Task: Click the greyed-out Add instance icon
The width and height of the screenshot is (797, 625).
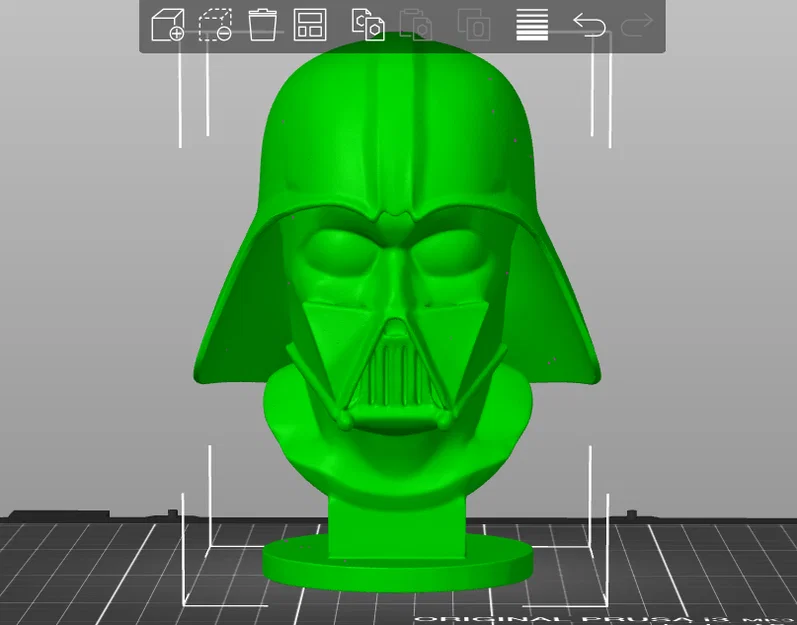Action: click(x=474, y=24)
